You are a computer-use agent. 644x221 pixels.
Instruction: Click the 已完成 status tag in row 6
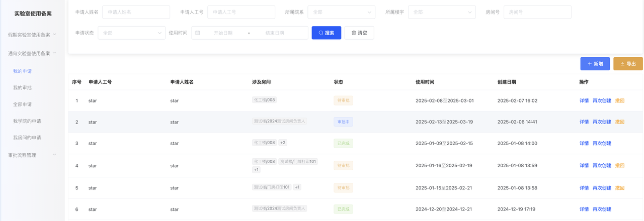coord(344,209)
